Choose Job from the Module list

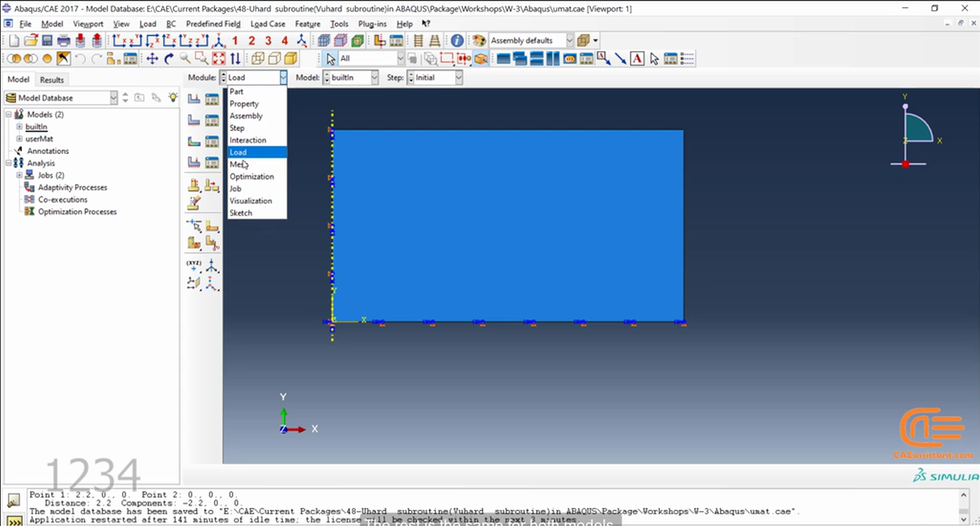point(257,188)
